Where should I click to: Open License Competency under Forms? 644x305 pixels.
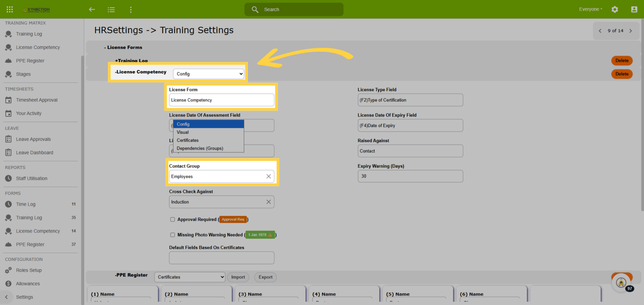38,231
